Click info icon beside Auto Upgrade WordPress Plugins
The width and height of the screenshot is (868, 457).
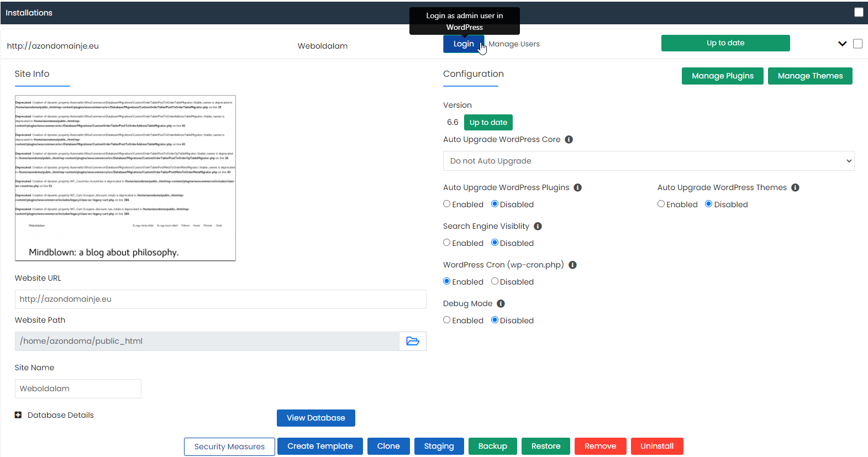[x=577, y=187]
